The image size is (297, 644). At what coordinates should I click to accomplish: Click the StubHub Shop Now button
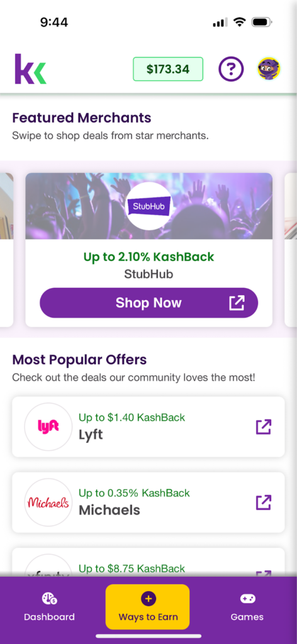[148, 303]
